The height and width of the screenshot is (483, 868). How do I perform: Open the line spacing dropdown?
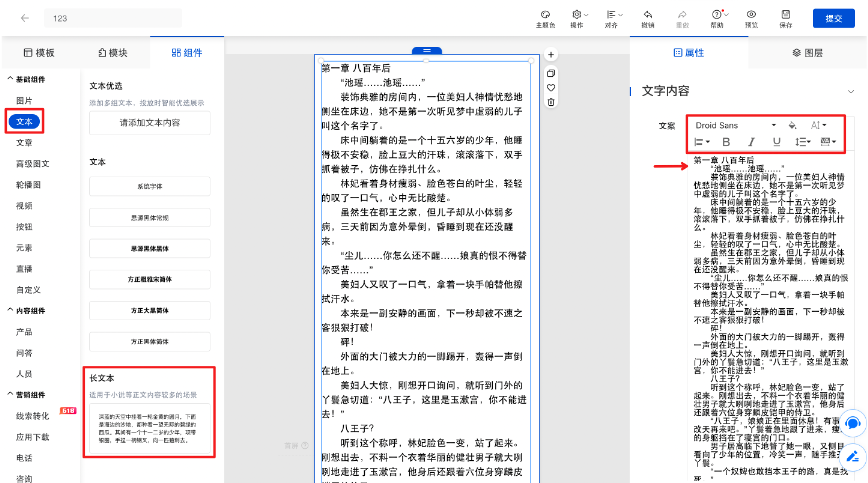tap(802, 142)
